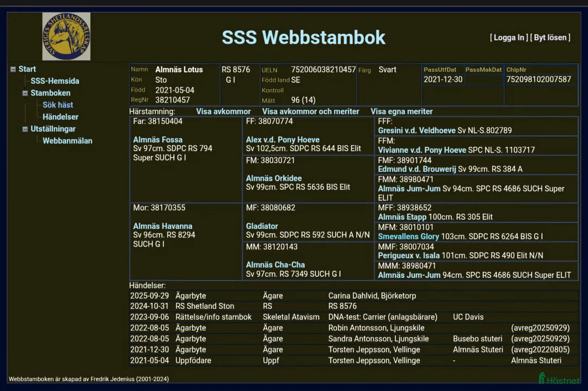Click the color value Svart
Image resolution: width=588 pixels, height=391 pixels.
coord(388,69)
